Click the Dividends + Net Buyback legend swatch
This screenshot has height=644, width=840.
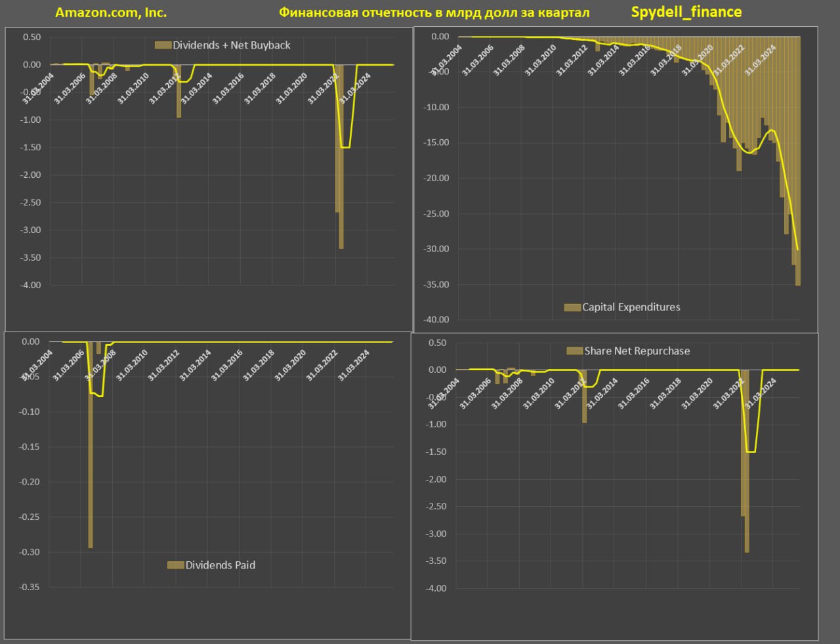tap(163, 45)
